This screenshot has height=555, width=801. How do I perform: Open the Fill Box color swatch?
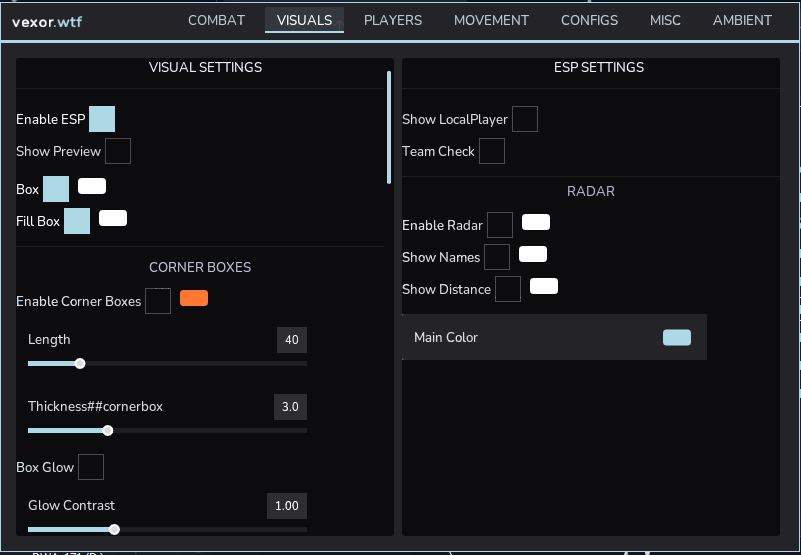coord(113,218)
